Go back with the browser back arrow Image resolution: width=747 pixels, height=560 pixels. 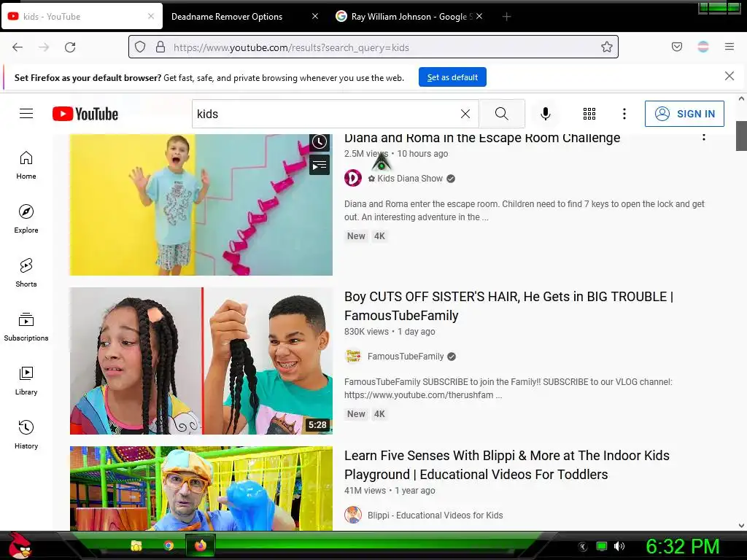18,47
